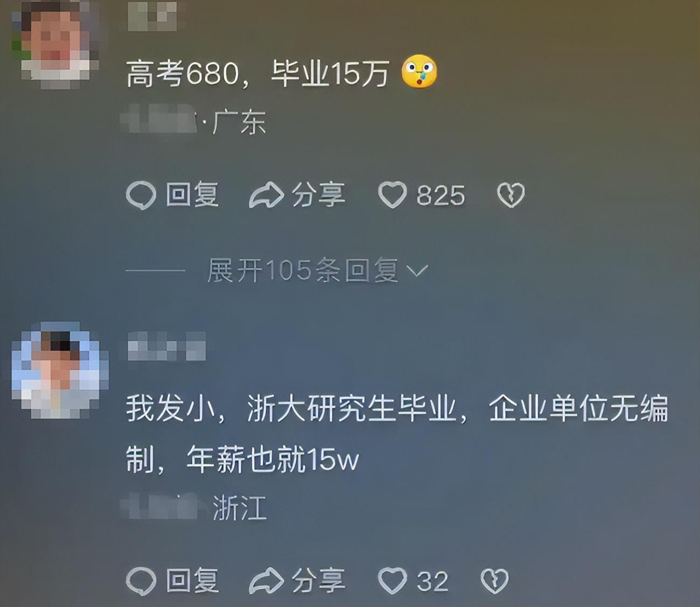This screenshot has height=607, width=700.
Task: Tap 分享 text under the 浙江 comment
Action: pyautogui.click(x=318, y=581)
